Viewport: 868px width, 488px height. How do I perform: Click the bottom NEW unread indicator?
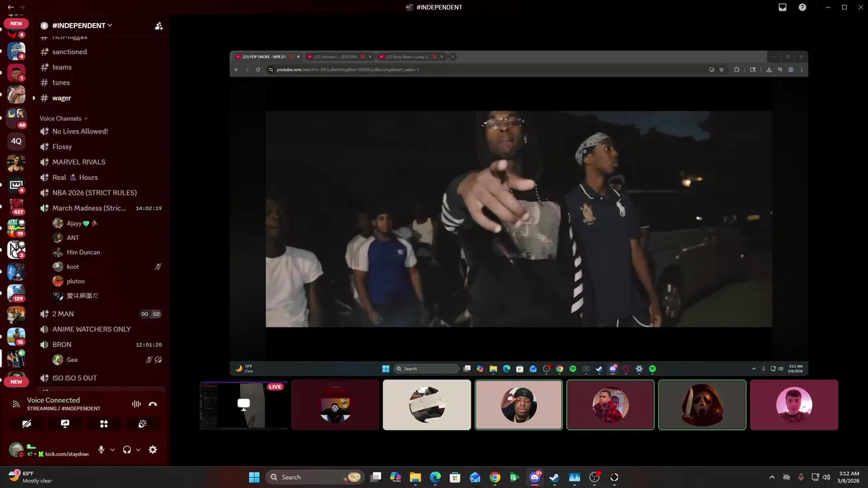tap(16, 382)
